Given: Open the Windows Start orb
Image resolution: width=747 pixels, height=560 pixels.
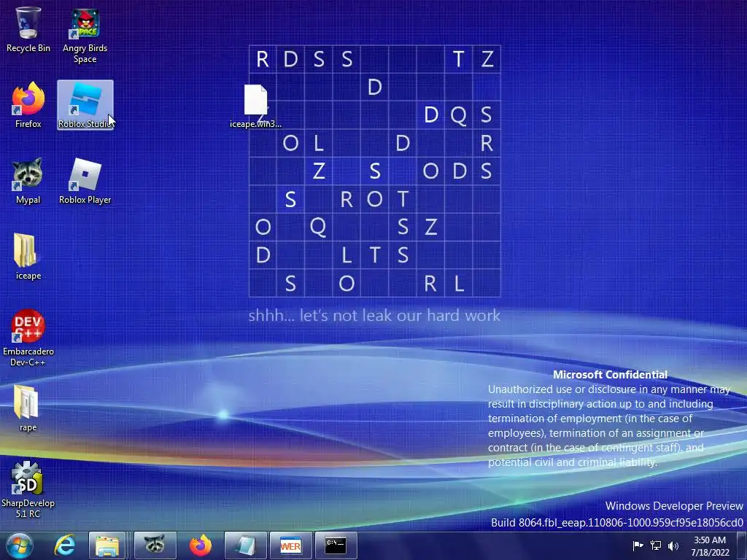Looking at the screenshot, I should point(20,545).
